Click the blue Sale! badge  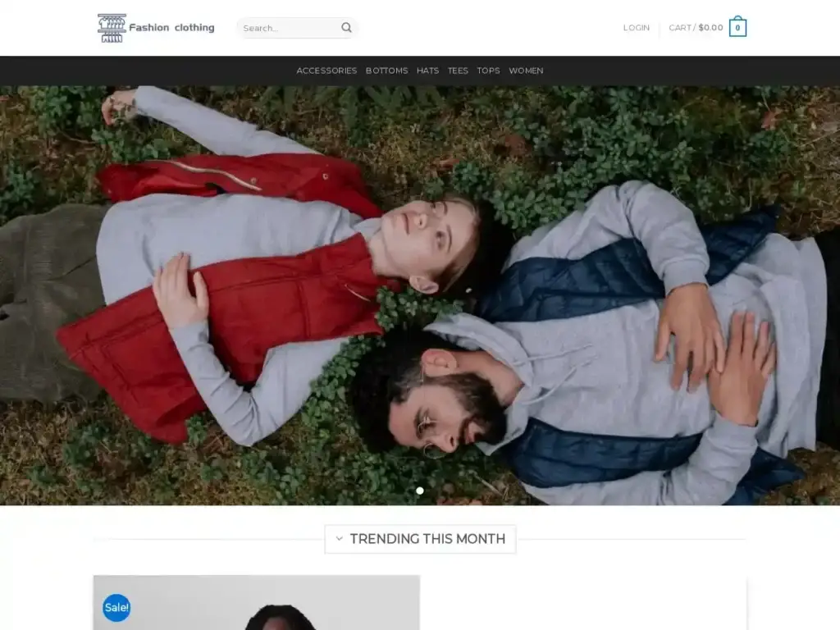point(116,608)
